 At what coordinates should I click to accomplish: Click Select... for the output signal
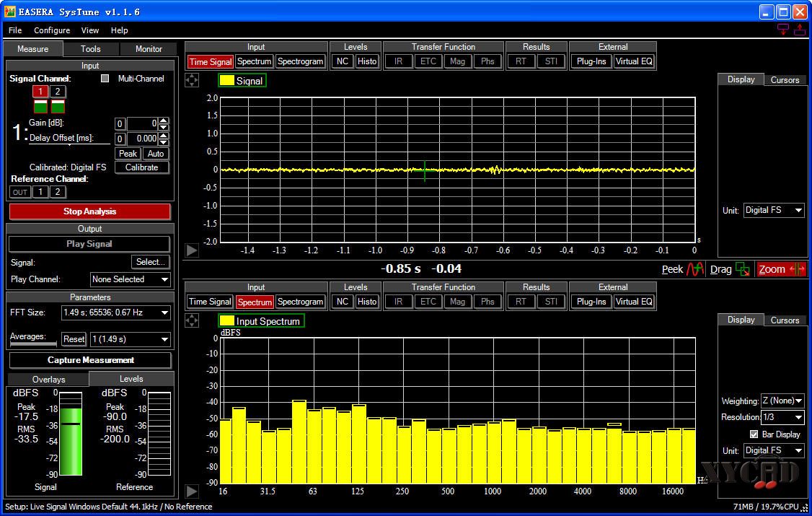click(150, 262)
